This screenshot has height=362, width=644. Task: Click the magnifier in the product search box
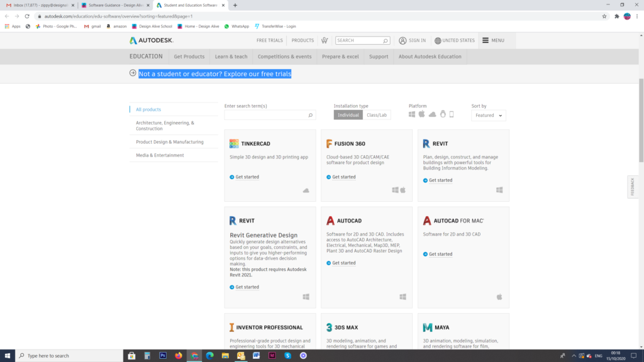311,116
